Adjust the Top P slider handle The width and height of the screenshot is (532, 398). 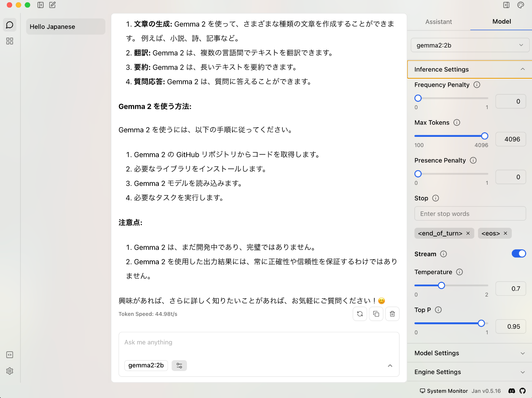point(481,323)
